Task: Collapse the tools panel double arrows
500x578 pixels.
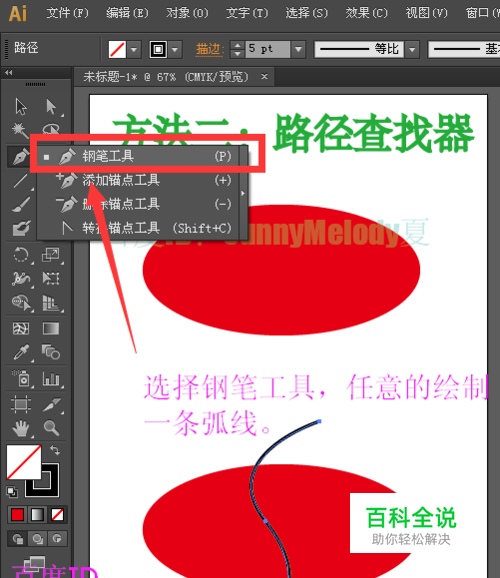Action: [x=9, y=73]
